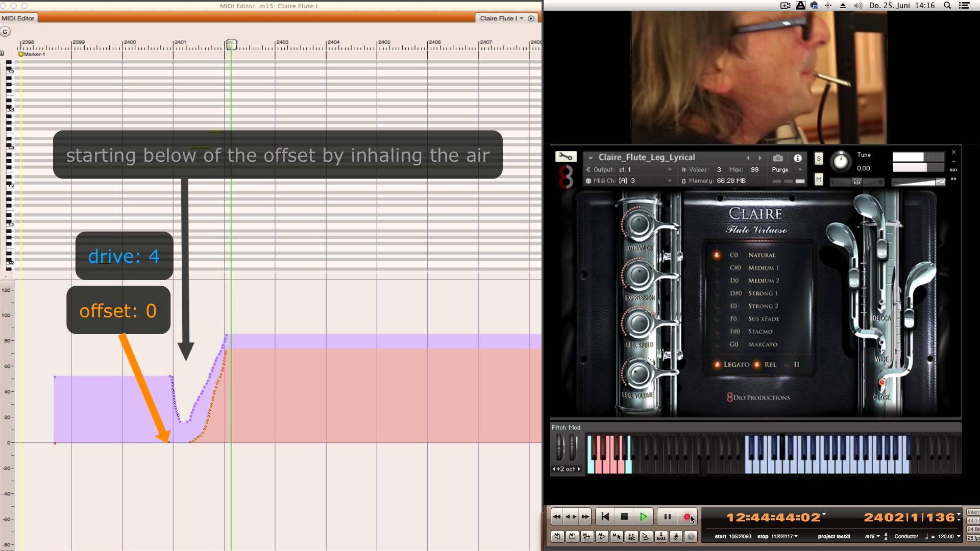
Task: Solo the Claire Flute instrument
Action: click(819, 159)
